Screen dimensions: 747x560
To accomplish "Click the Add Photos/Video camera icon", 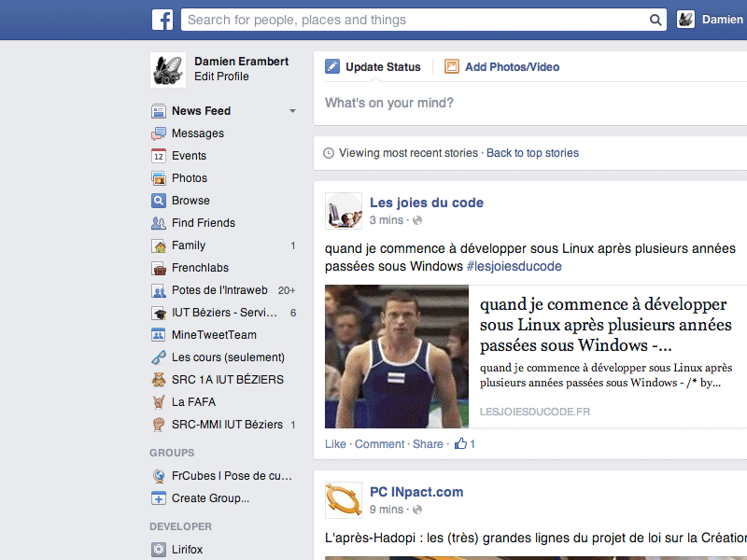I will pyautogui.click(x=451, y=66).
